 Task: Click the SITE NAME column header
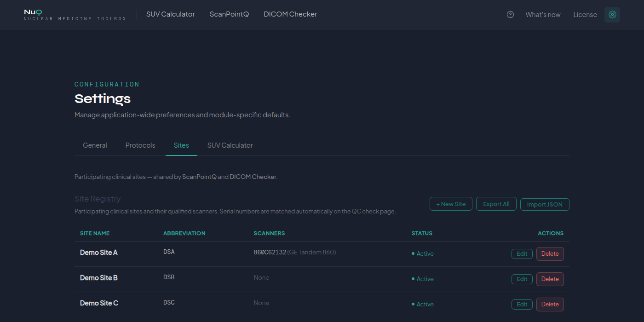95,233
